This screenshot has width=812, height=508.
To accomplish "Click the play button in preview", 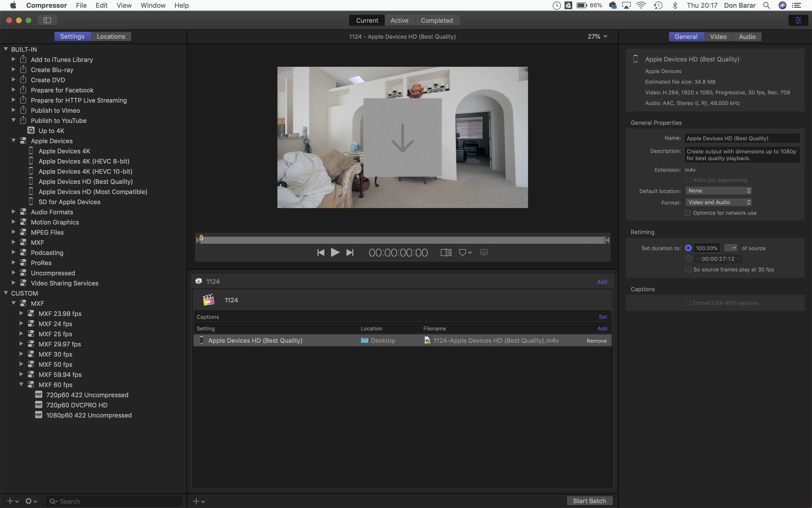I will 335,252.
